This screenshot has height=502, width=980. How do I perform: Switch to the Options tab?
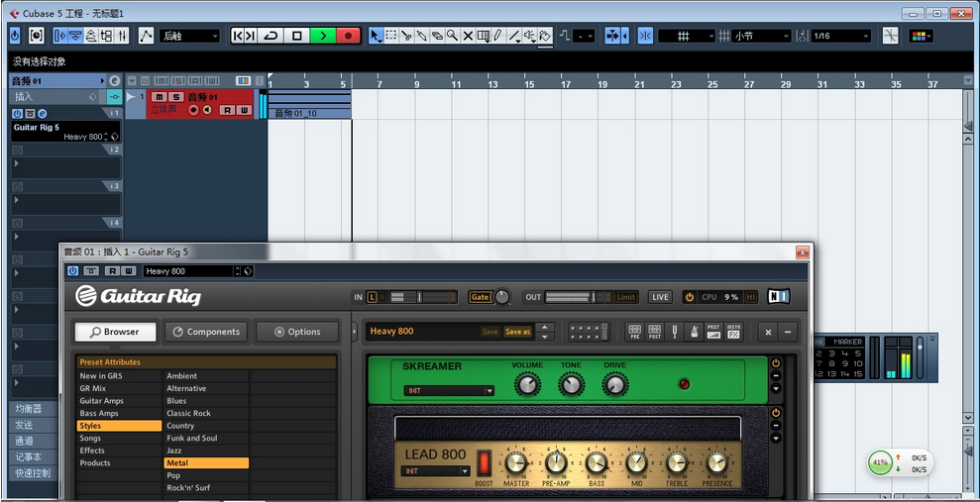[297, 332]
